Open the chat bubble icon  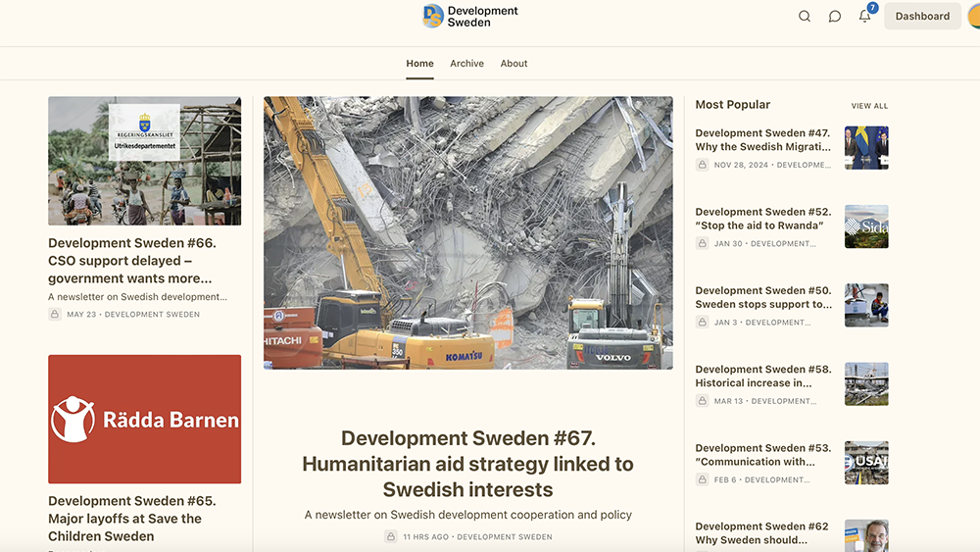[835, 17]
